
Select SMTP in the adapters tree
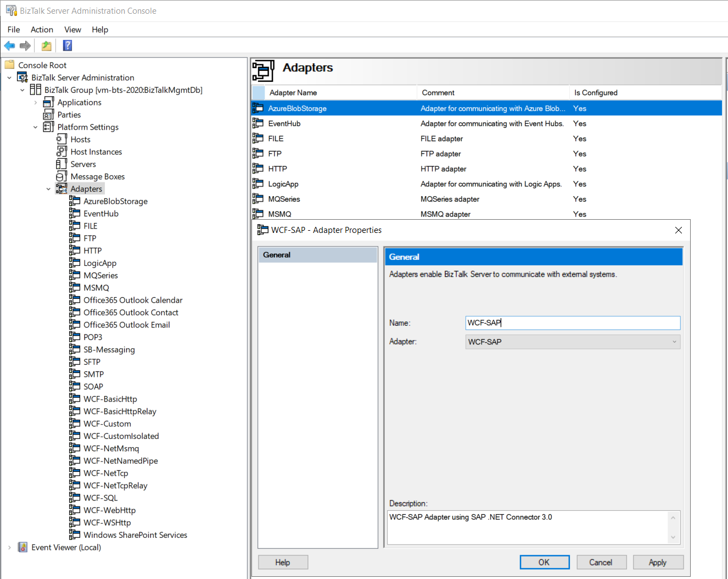93,374
